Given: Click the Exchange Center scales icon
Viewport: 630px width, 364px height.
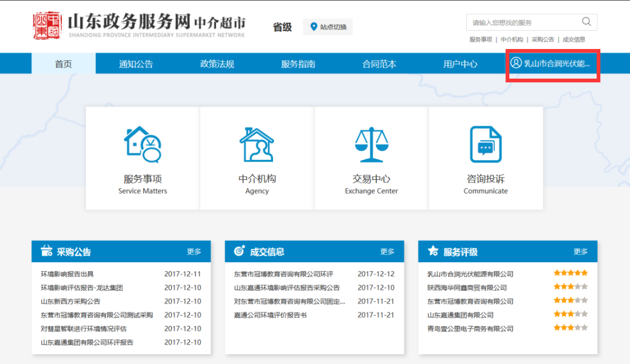Looking at the screenshot, I should [372, 144].
